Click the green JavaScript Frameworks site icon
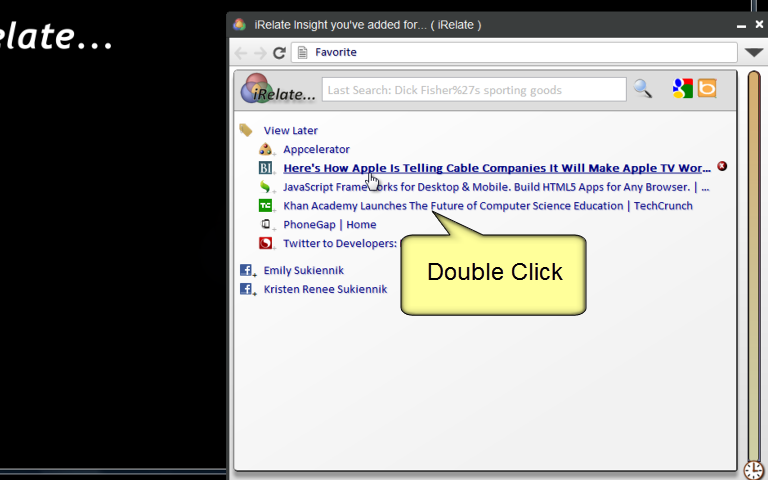Viewport: 768px width, 480px height. tap(265, 187)
